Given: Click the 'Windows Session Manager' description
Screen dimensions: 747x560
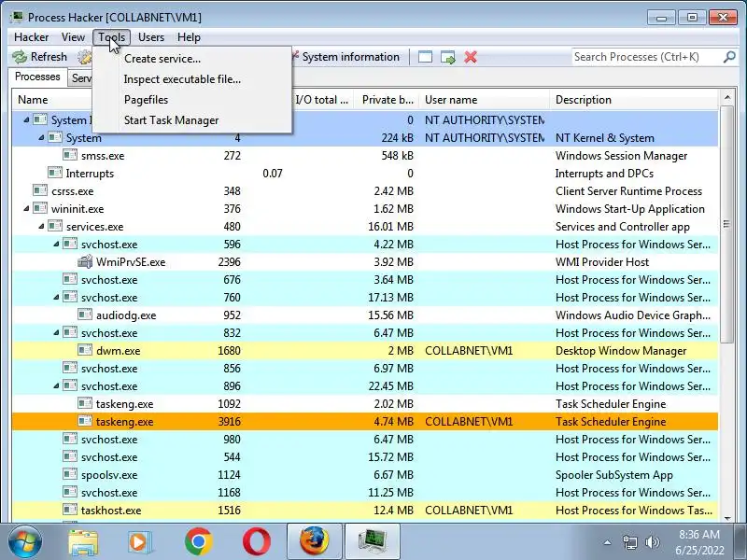Looking at the screenshot, I should (621, 156).
